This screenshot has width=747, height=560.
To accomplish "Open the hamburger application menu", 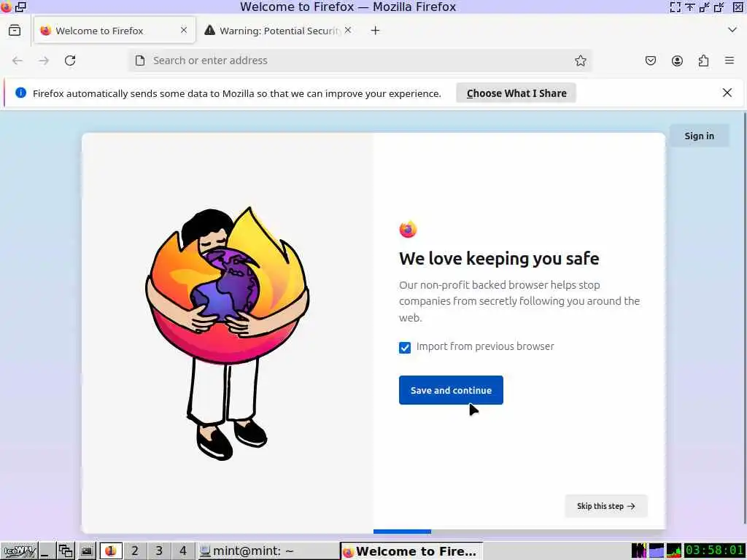I will (729, 61).
